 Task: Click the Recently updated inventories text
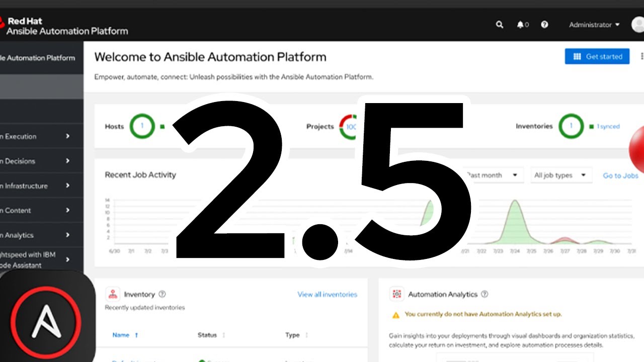tap(145, 307)
